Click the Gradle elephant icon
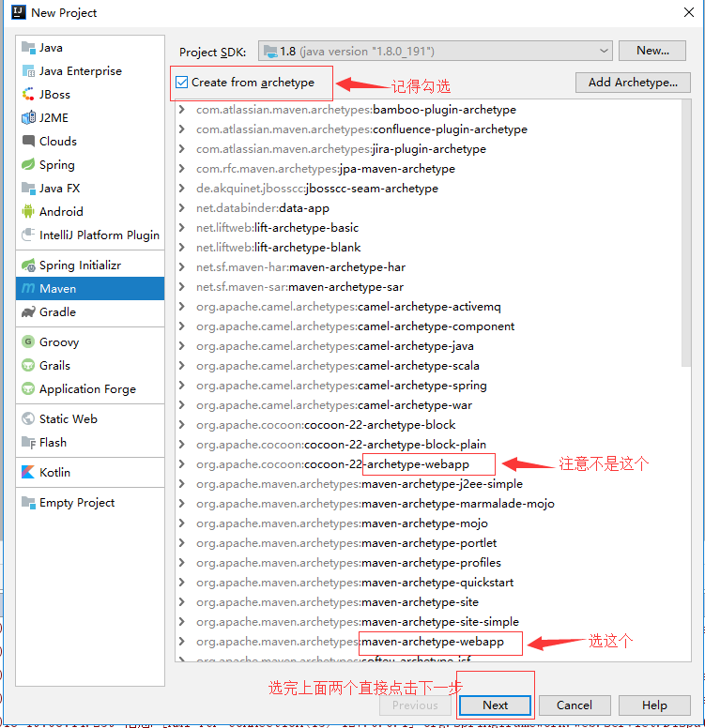 coord(28,312)
